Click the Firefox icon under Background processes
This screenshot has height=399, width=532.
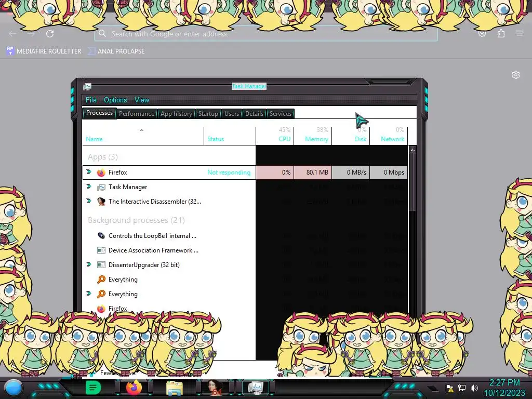coord(101,309)
